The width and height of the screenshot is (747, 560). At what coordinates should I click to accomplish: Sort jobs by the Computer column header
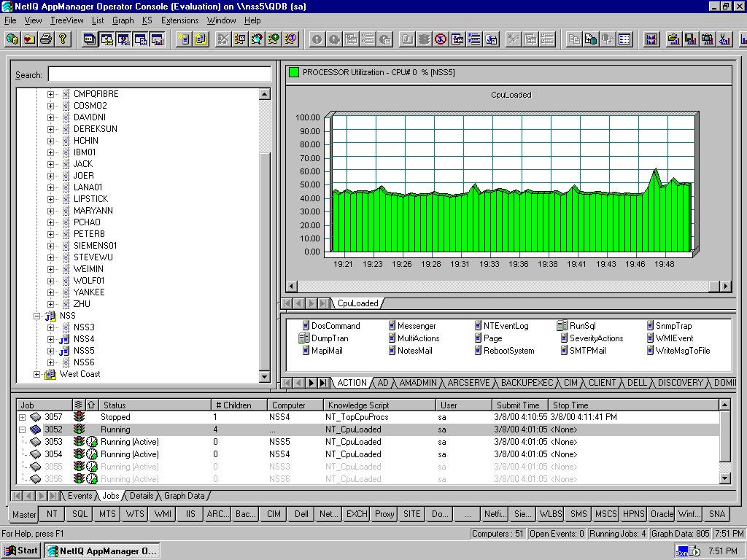[x=295, y=405]
